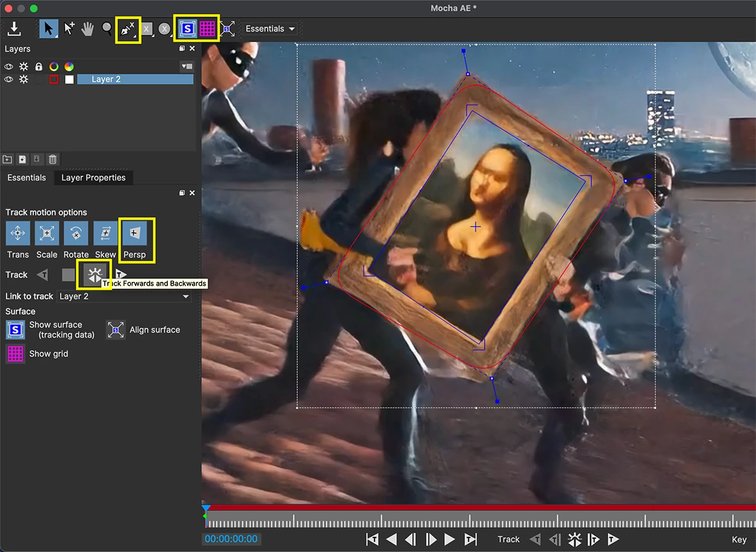Image resolution: width=756 pixels, height=552 pixels.
Task: Toggle Show surface in toolbar
Action: point(187,29)
